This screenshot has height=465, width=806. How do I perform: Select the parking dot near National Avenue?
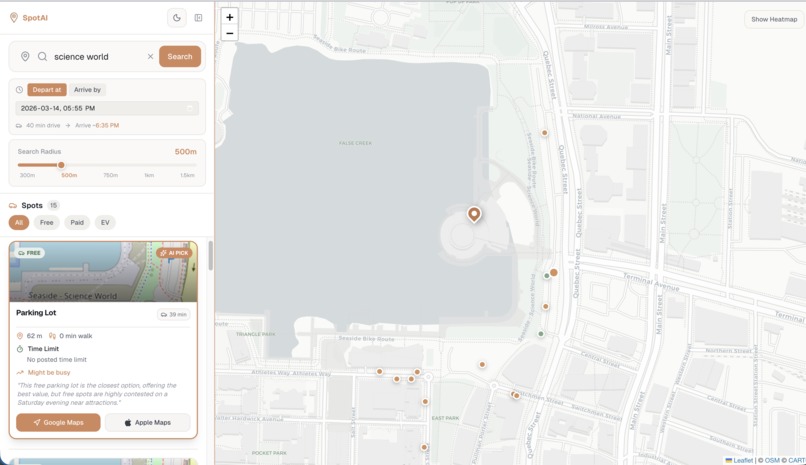544,133
